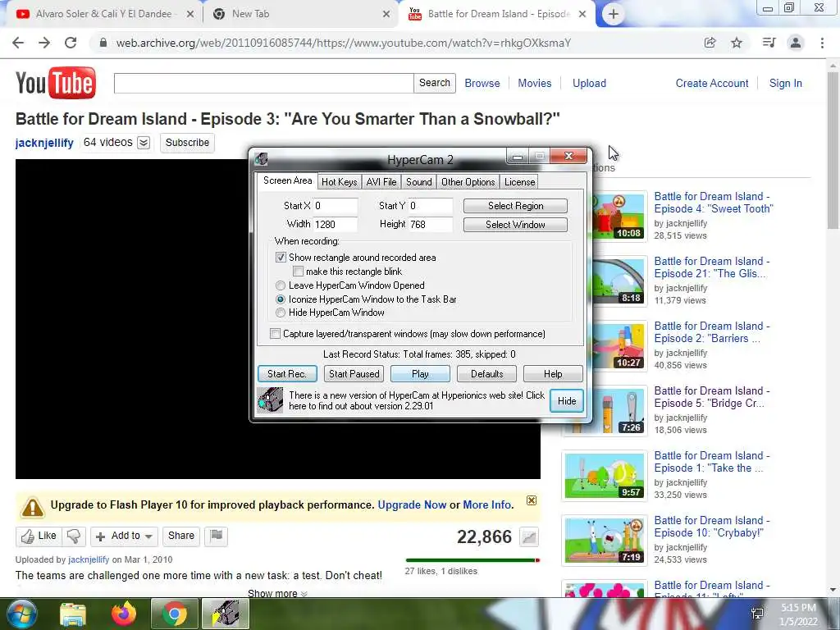Expand the 64 videos dropdown
The width and height of the screenshot is (840, 630).
[x=144, y=143]
